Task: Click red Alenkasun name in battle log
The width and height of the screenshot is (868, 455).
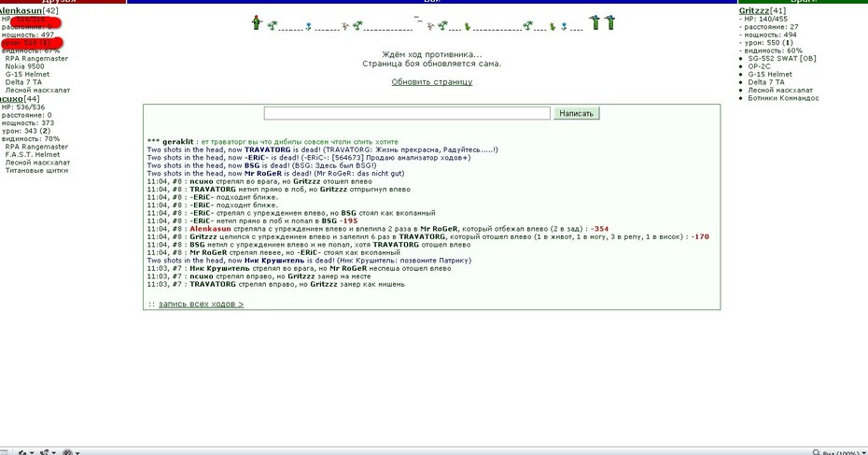Action: tap(210, 229)
